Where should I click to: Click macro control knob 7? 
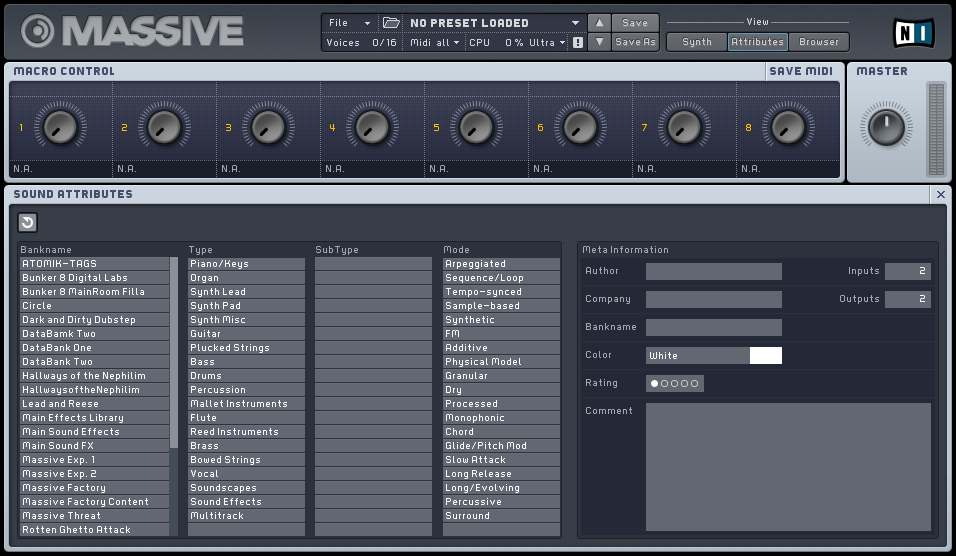(x=684, y=127)
